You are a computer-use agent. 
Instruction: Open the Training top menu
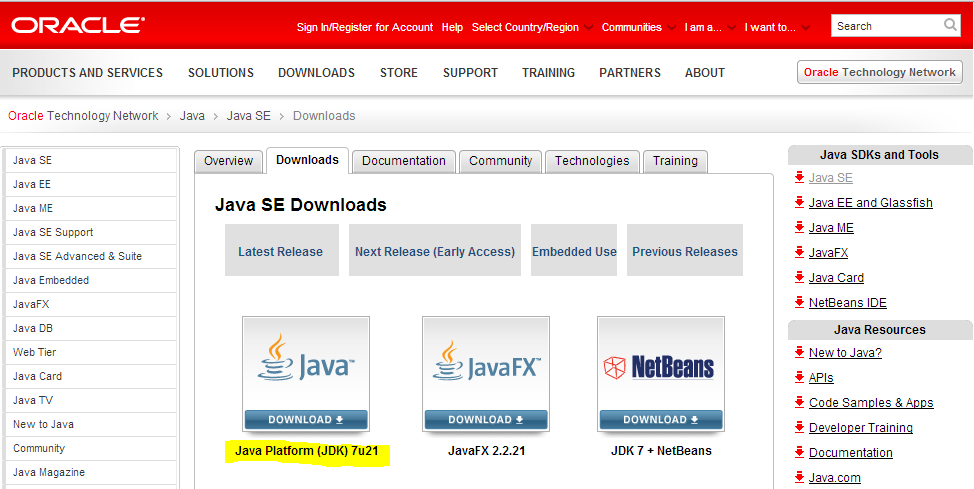548,73
